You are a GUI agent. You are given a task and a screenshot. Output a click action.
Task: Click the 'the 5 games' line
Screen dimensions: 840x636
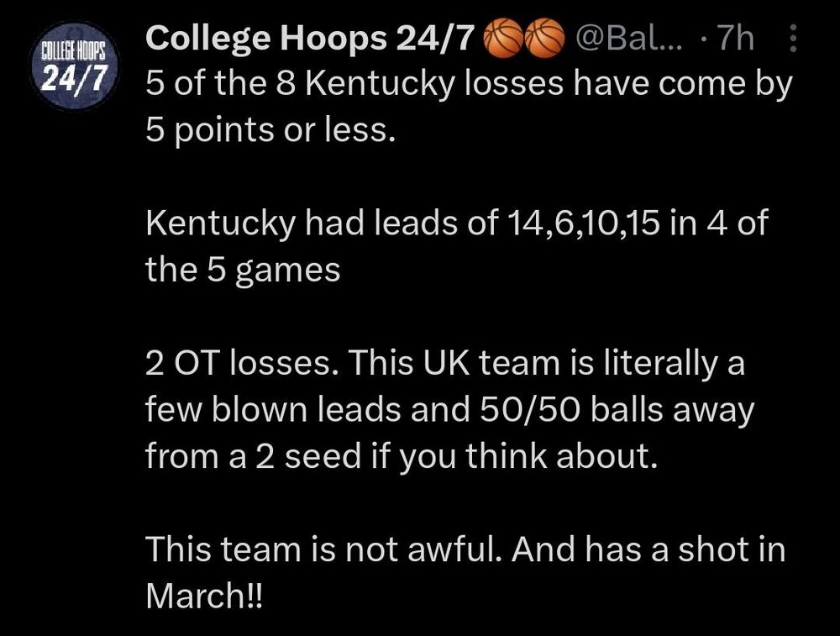tap(244, 270)
